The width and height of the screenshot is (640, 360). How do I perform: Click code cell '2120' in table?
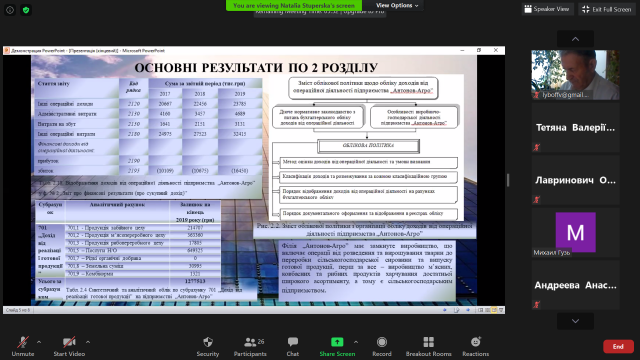pos(133,104)
